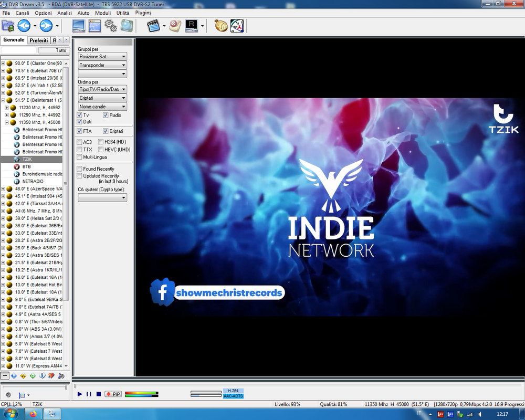Open settings via the gears icon

pos(111,26)
